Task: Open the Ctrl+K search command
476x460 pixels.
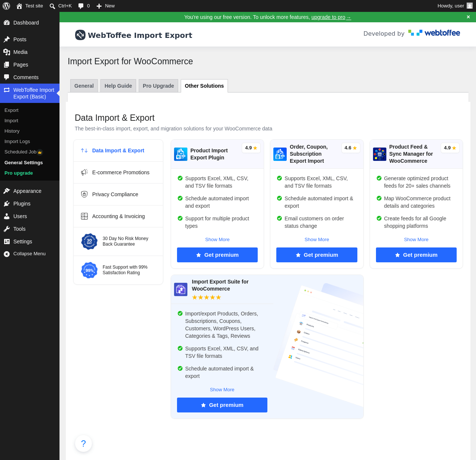Action: click(61, 6)
